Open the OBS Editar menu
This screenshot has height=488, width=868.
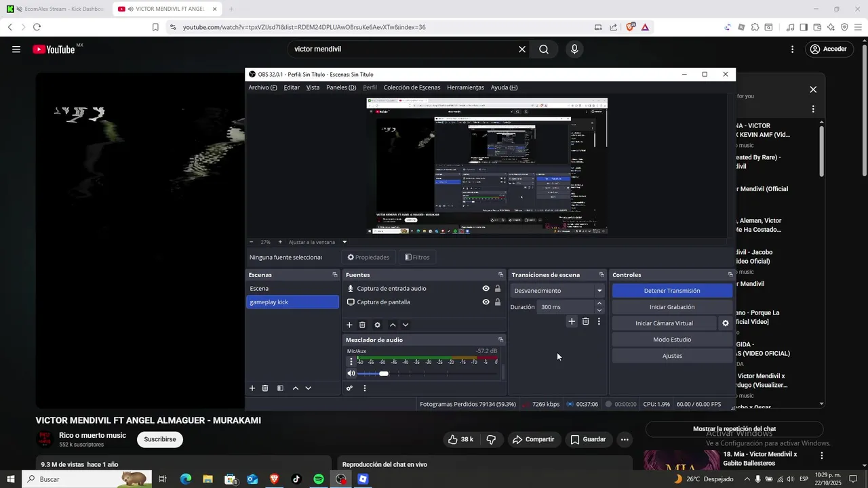point(292,87)
